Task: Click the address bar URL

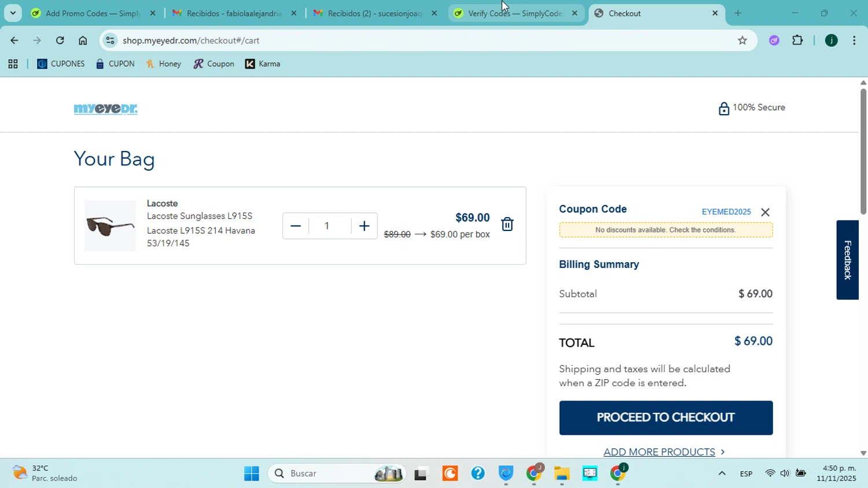Action: tap(191, 41)
